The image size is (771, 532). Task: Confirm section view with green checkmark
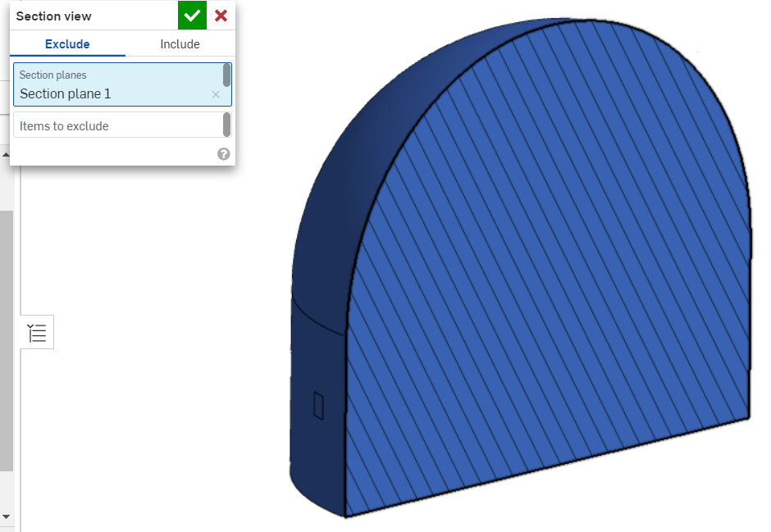[192, 16]
